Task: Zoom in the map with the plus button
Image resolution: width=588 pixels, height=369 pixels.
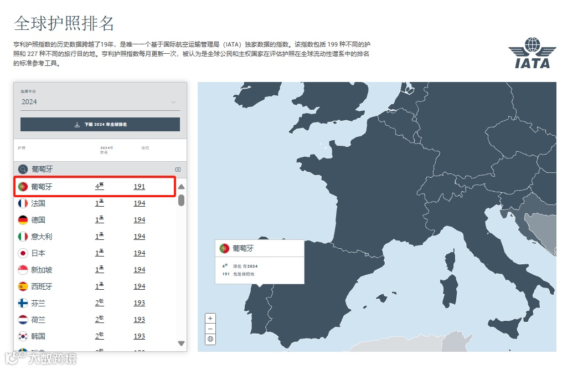Action: coord(210,319)
